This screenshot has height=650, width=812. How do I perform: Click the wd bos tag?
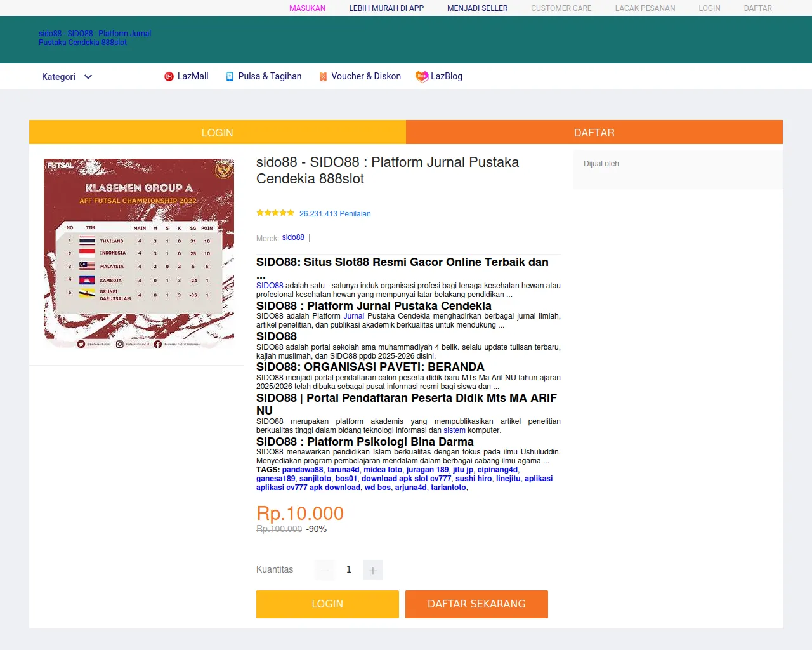[377, 487]
